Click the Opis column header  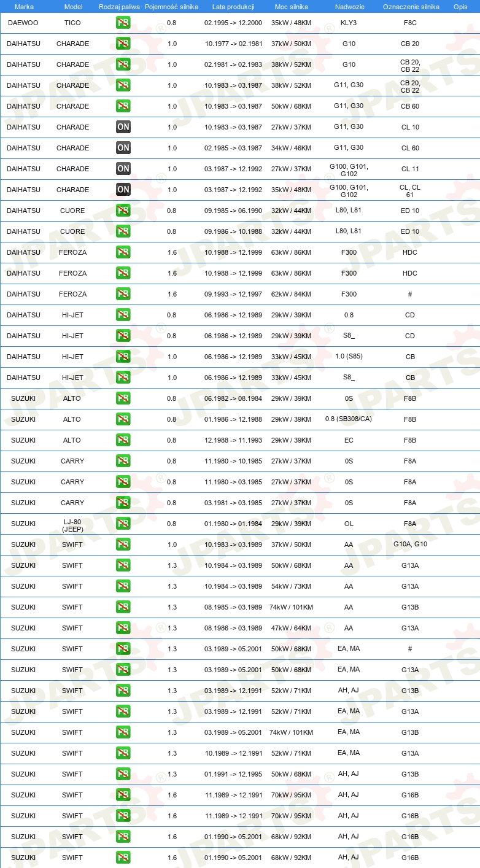pos(460,7)
